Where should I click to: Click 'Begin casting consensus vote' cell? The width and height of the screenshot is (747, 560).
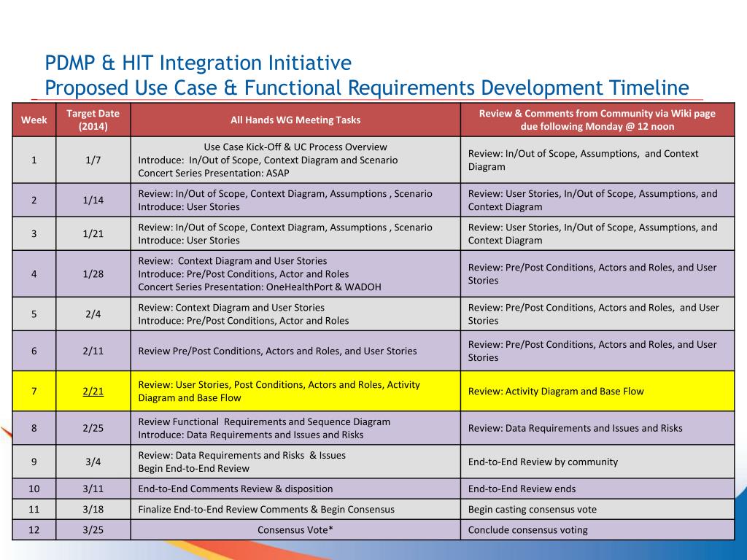pyautogui.click(x=597, y=509)
